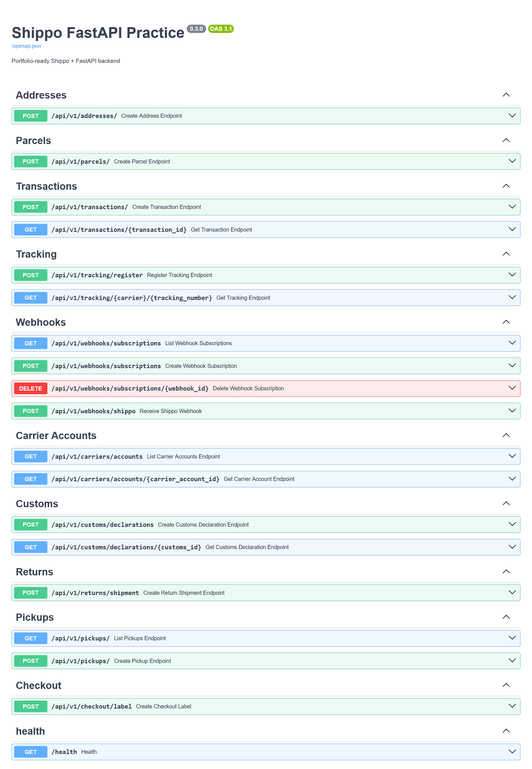532x769 pixels.
Task: Click the /api/v1/webhooks/shippo path text
Action: click(93, 411)
